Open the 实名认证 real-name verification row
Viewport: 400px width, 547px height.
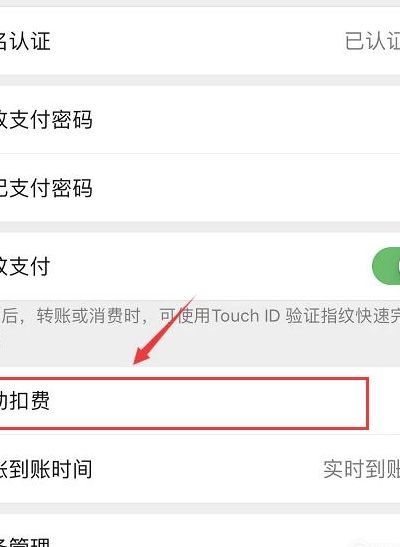[x=200, y=41]
